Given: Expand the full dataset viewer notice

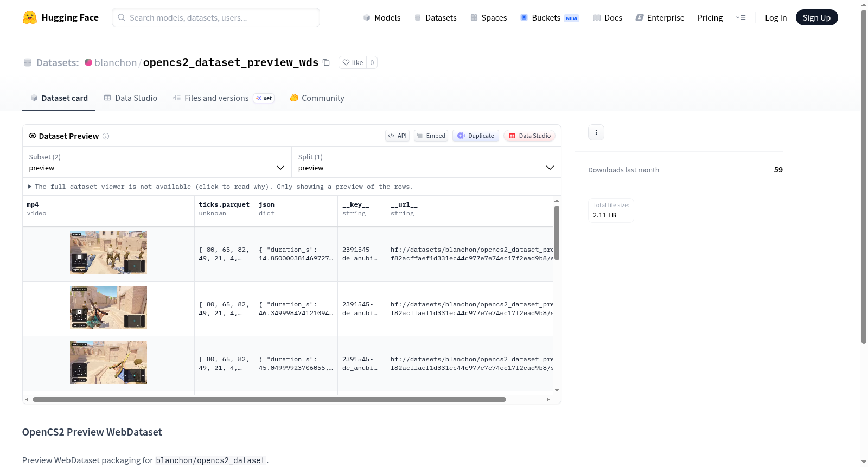Looking at the screenshot, I should click(x=220, y=187).
